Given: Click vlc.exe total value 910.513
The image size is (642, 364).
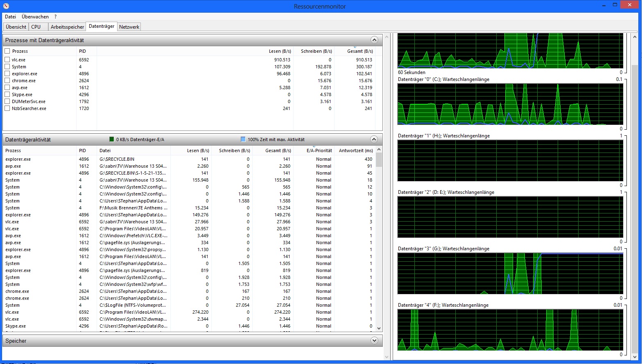Looking at the screenshot, I should (364, 60).
